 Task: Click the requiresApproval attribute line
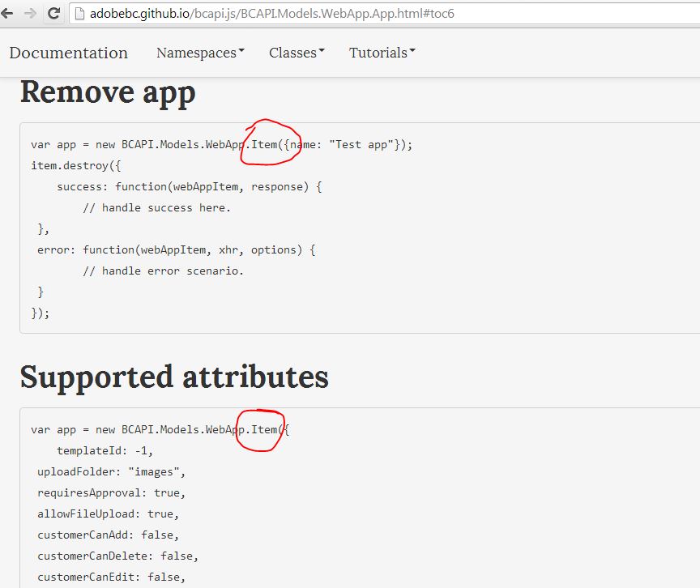click(x=108, y=492)
